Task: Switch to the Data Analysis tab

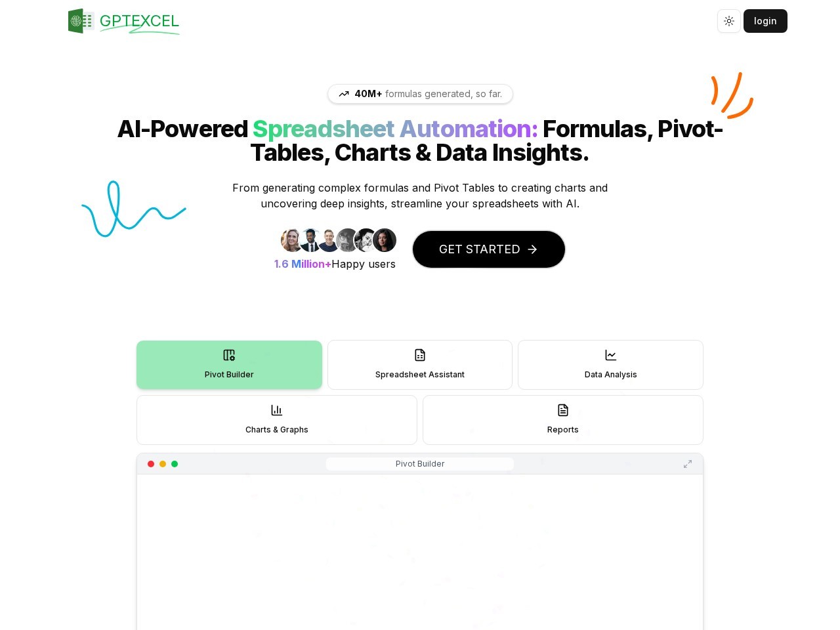Action: pos(610,365)
